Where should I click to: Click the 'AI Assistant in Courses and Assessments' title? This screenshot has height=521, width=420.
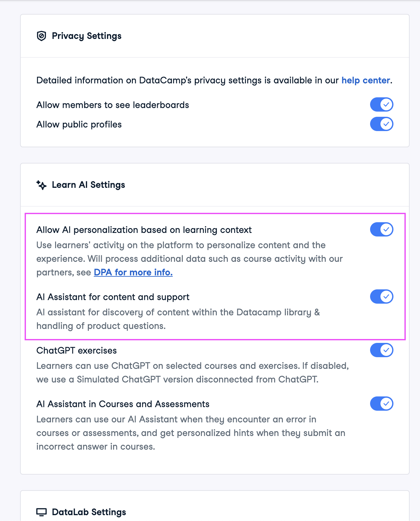123,404
